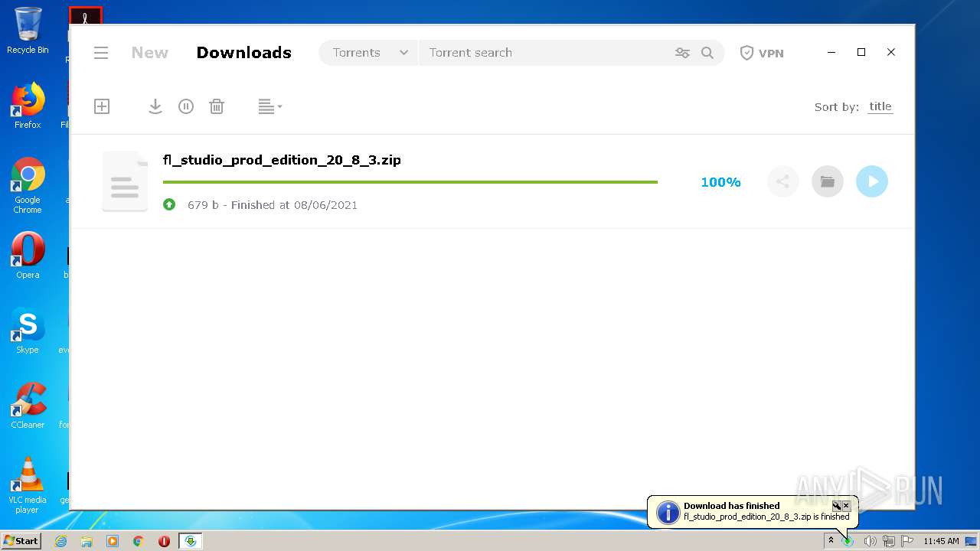Screen dimensions: 980x551
Task: Click the Download has finished notification
Action: pos(753,511)
